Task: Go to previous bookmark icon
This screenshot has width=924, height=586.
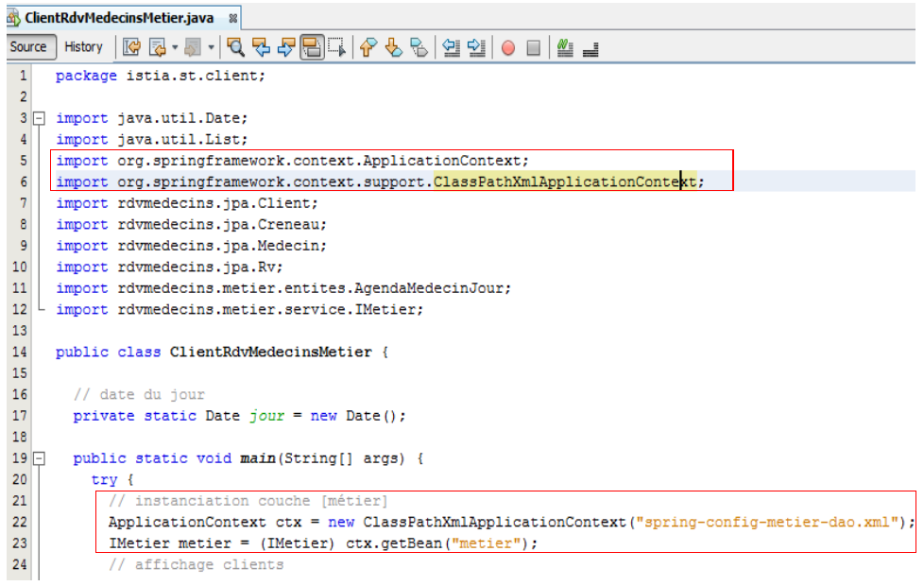Action: [x=369, y=47]
